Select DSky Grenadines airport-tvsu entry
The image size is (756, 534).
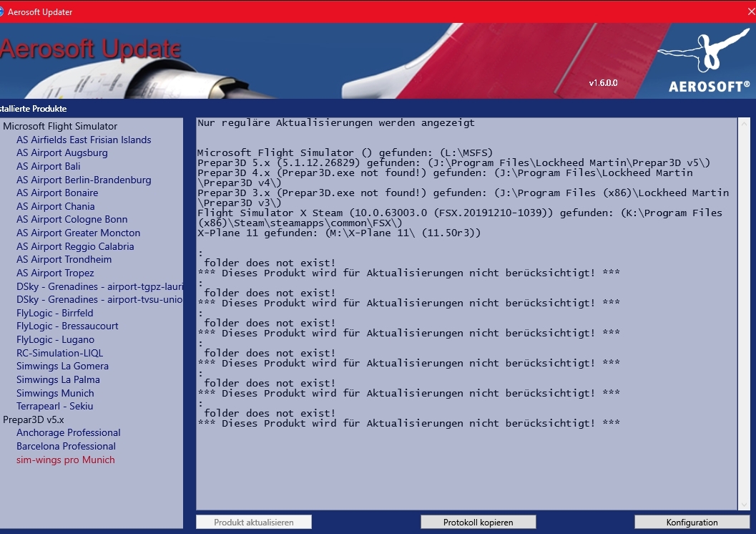click(99, 299)
